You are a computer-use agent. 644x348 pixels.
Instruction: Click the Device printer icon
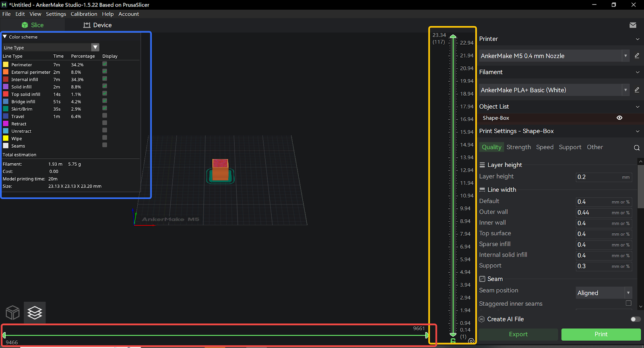point(87,25)
